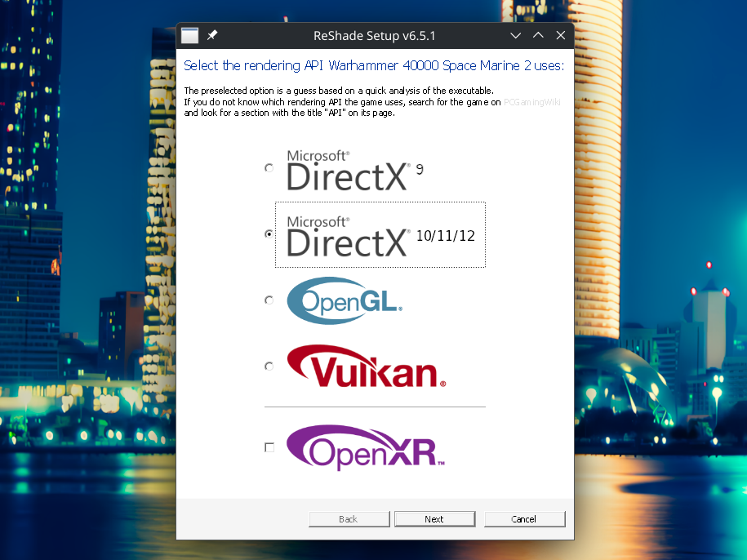Image resolution: width=747 pixels, height=560 pixels.
Task: Minimize the ReShade Setup window
Action: point(515,36)
